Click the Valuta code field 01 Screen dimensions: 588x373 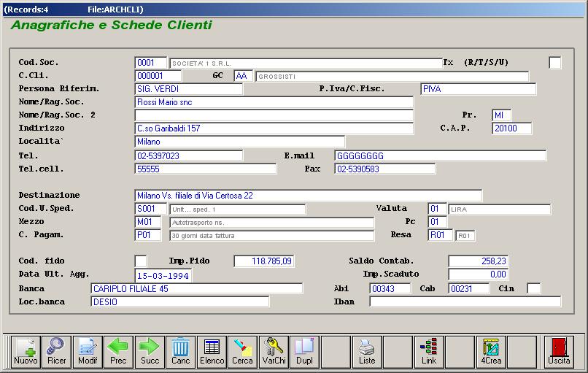[x=437, y=209]
